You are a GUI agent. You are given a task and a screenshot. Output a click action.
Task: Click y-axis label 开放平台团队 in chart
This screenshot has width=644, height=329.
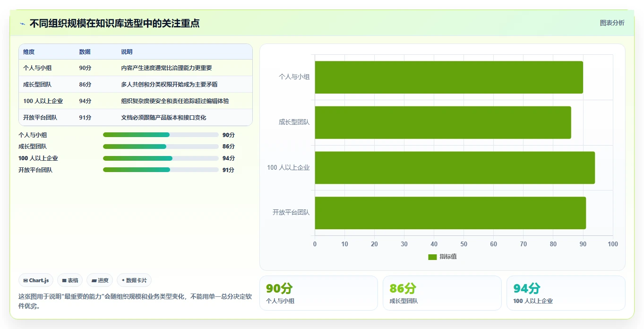[x=291, y=213]
